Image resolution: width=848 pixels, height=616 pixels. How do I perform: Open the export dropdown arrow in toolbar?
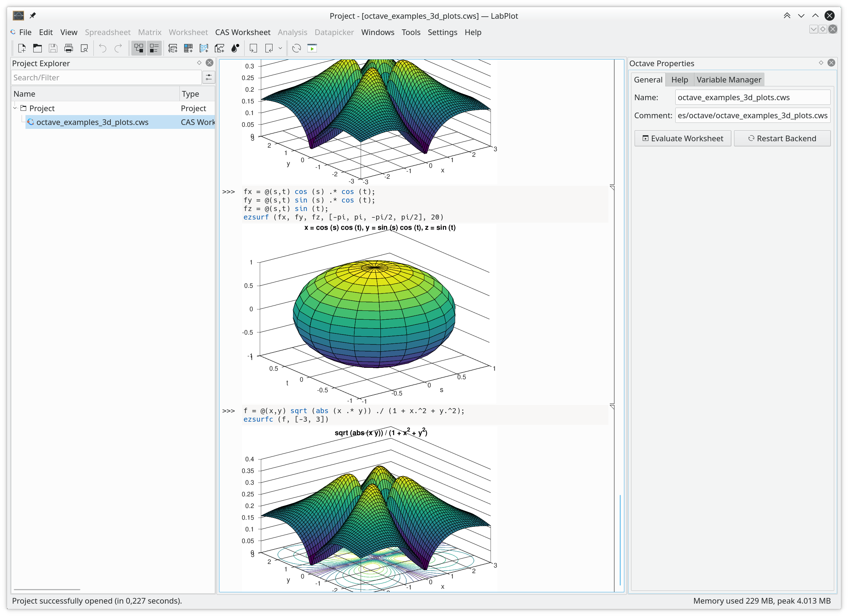(280, 48)
